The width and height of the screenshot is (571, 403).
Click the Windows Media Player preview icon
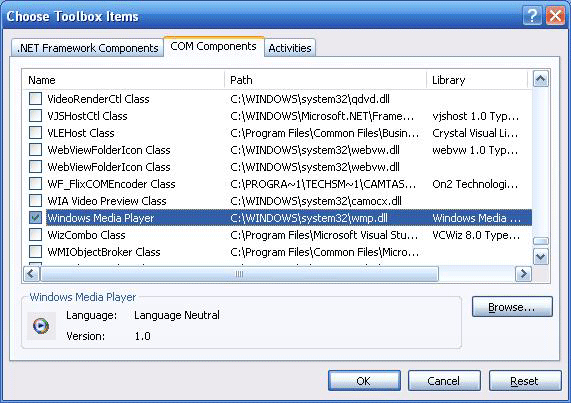point(41,325)
